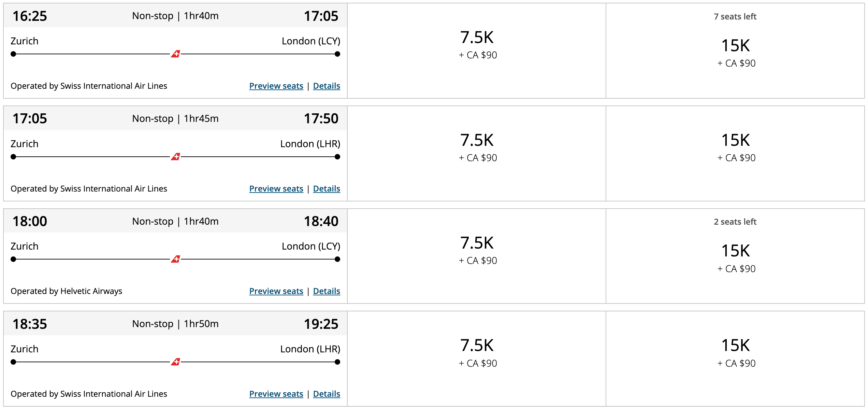The height and width of the screenshot is (407, 868).
Task: Preview seats for 17:05 flight to LHR
Action: click(276, 189)
